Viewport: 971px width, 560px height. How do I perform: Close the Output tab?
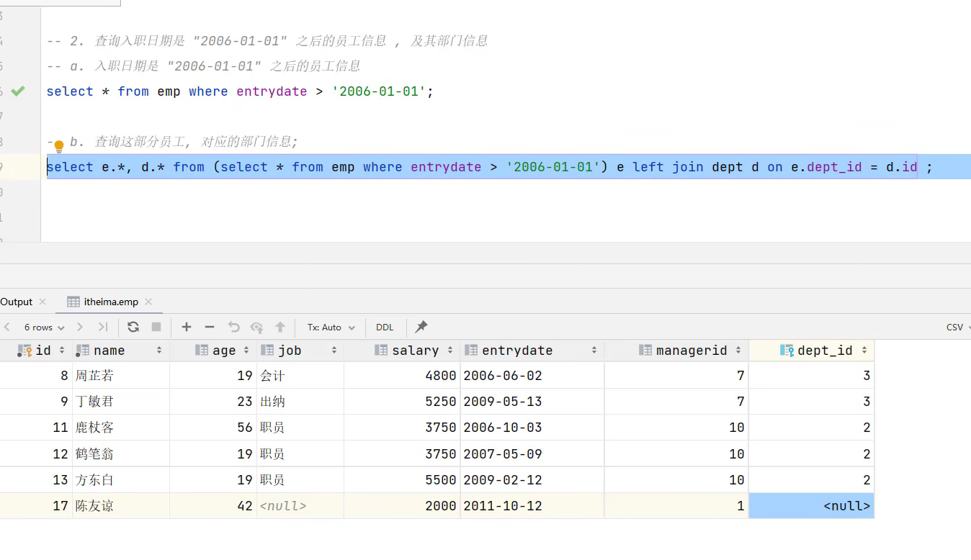tap(42, 302)
